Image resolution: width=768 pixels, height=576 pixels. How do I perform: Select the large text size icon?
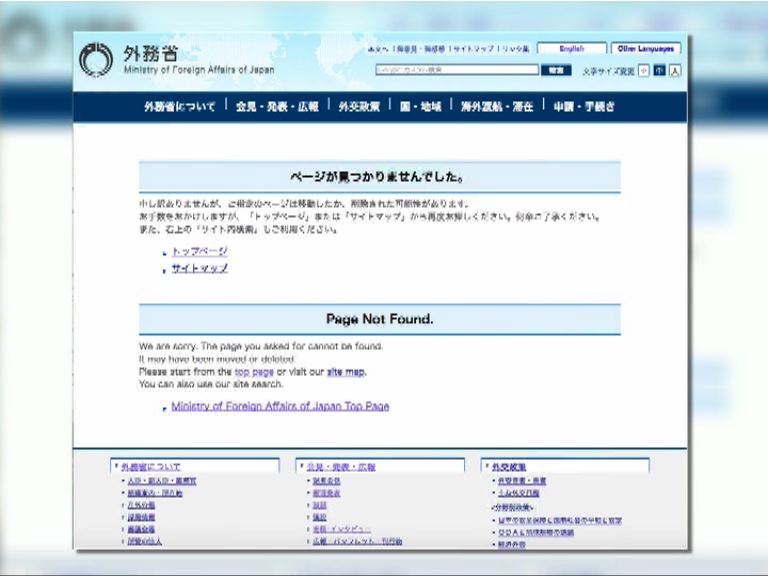(675, 71)
